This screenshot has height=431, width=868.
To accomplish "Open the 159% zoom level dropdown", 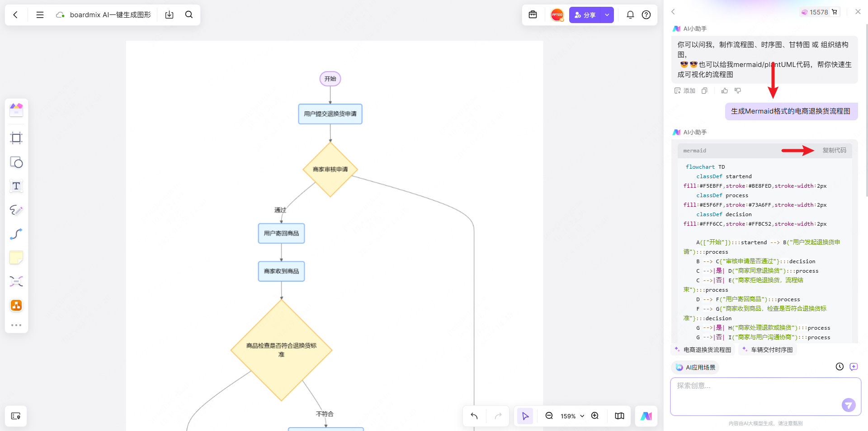I will click(x=572, y=416).
